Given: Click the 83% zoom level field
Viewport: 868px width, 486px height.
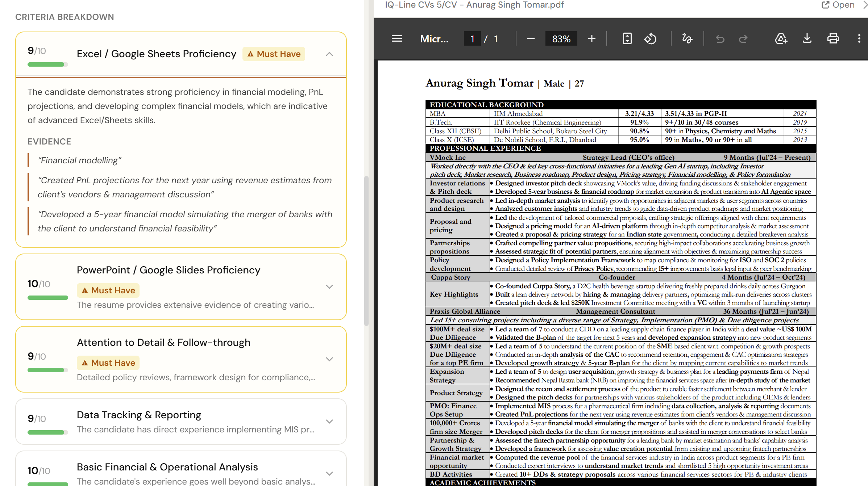Looking at the screenshot, I should [x=561, y=39].
